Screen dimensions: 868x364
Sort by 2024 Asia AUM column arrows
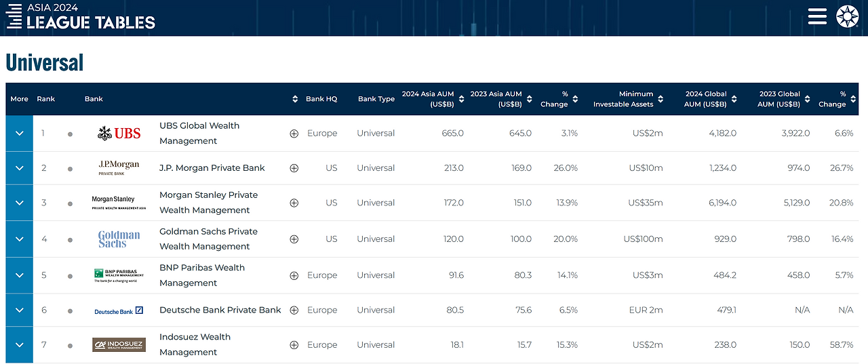click(461, 99)
